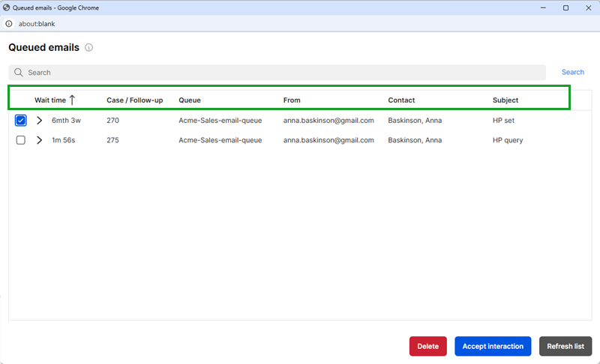
Task: Click the Subject column header
Action: [505, 100]
